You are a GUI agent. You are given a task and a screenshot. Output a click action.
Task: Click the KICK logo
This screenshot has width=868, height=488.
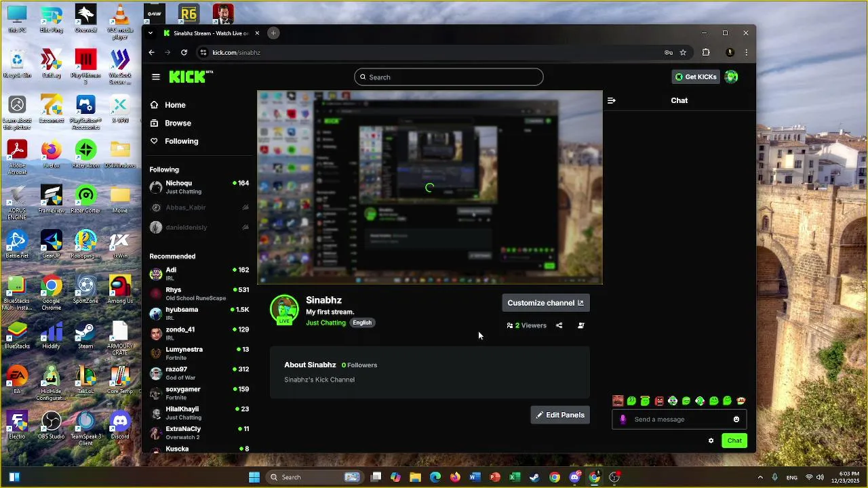pos(191,77)
